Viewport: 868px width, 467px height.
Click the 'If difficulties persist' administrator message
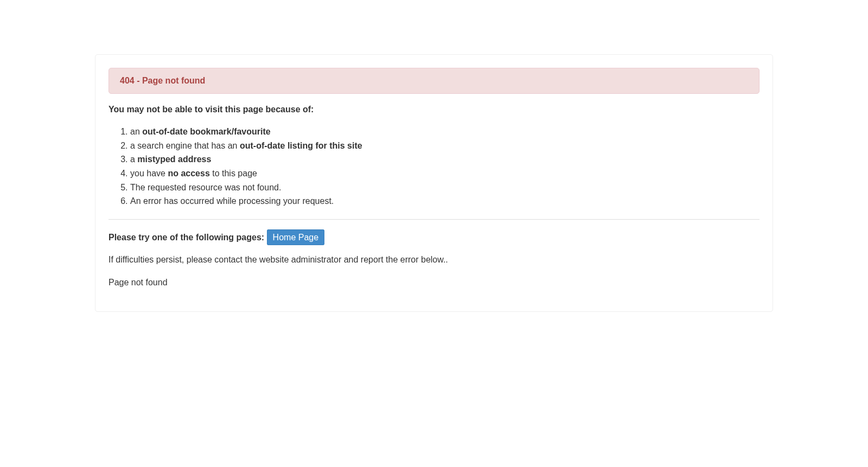point(278,260)
